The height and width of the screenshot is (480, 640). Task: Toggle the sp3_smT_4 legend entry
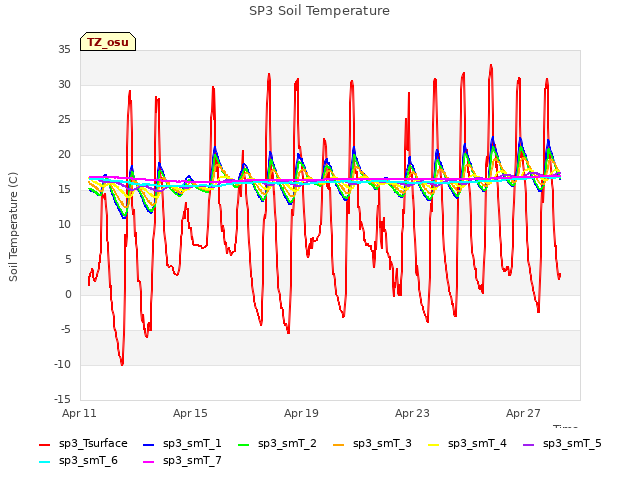[x=467, y=444]
